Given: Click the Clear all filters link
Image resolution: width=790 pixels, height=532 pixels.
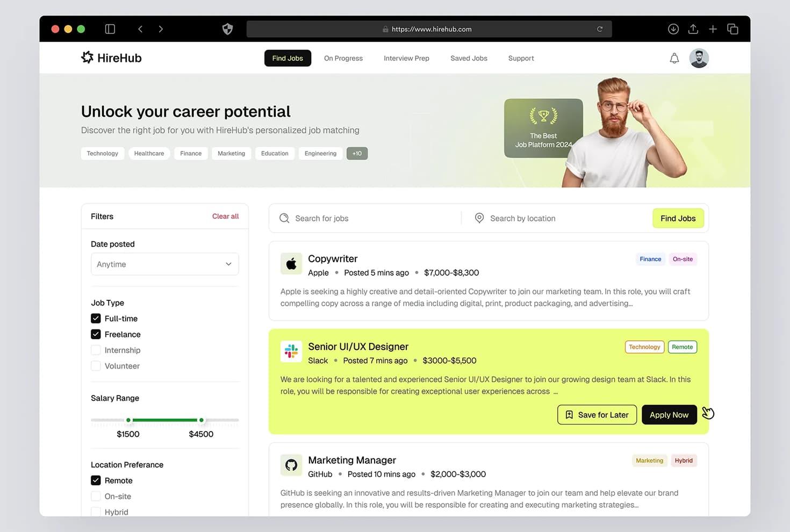Looking at the screenshot, I should (225, 217).
